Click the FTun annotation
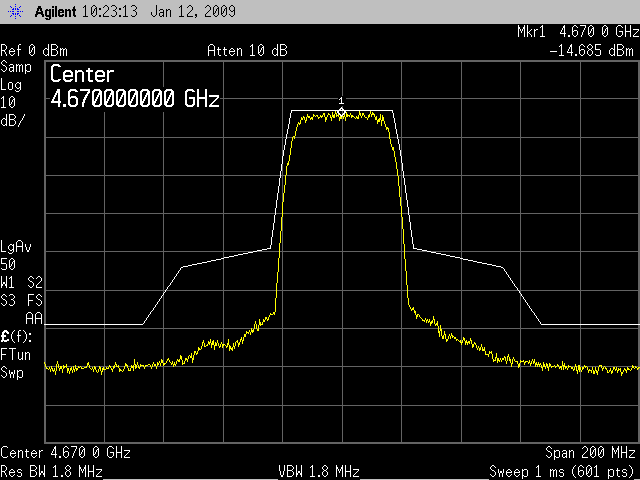This screenshot has width=640, height=480. coord(16,354)
